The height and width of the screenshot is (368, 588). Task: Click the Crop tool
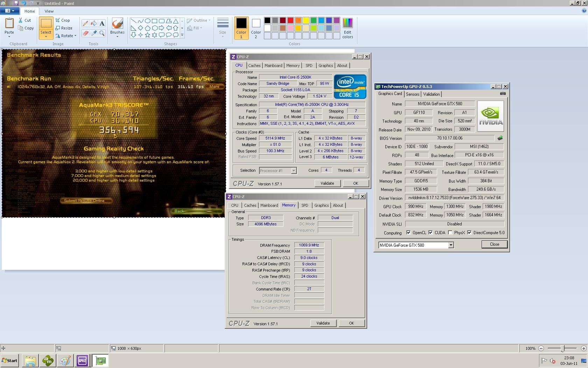pyautogui.click(x=63, y=20)
